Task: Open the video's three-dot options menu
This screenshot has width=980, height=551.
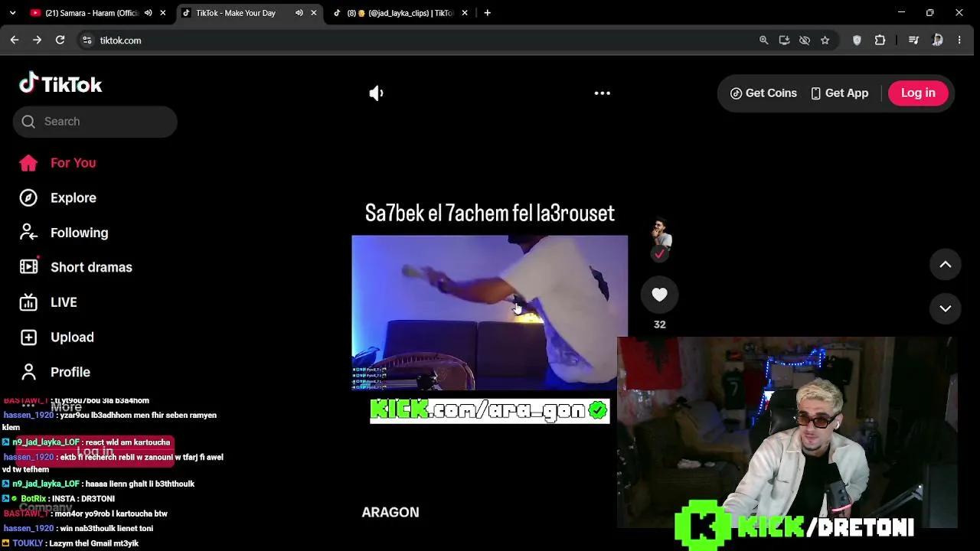Action: tap(603, 93)
